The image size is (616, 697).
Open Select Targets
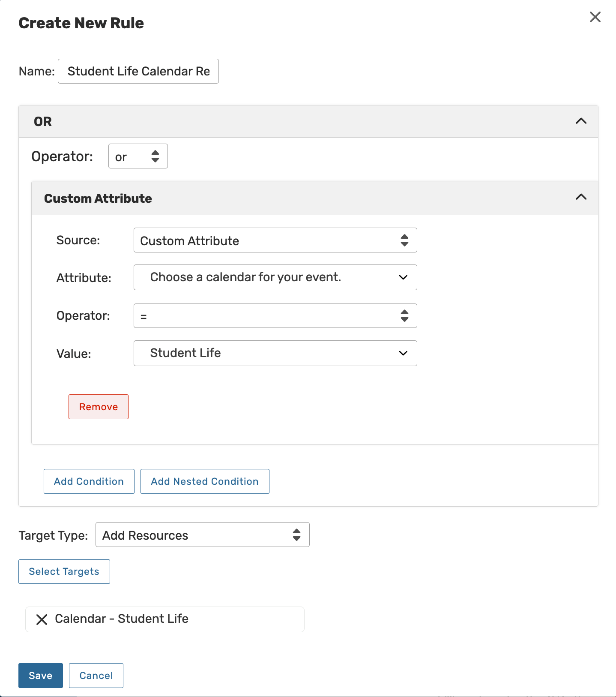click(x=64, y=571)
